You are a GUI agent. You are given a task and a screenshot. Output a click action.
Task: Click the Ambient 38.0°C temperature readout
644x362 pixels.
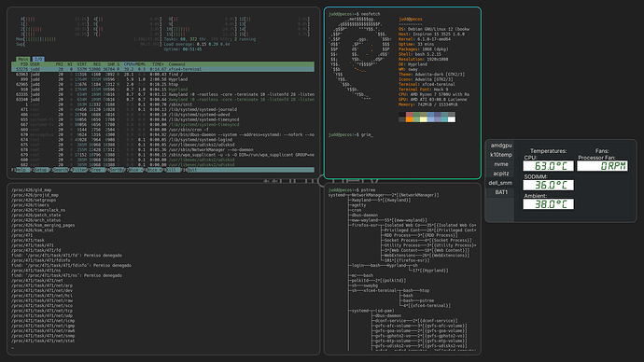click(x=548, y=204)
